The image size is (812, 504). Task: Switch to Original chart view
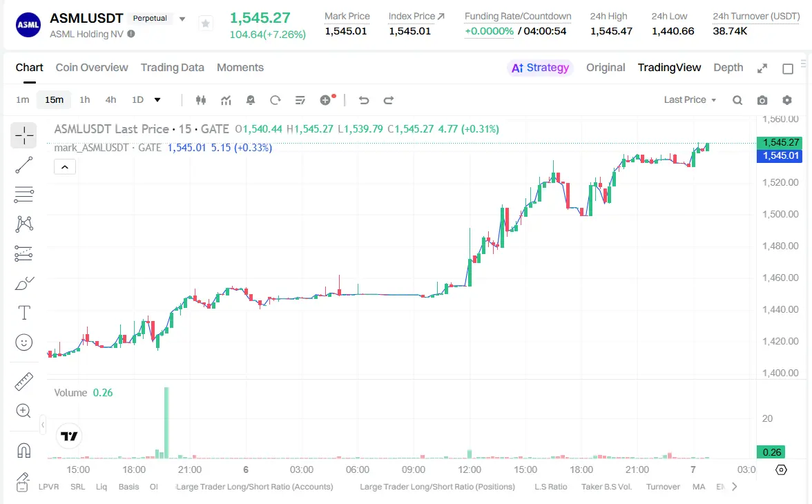coord(606,68)
